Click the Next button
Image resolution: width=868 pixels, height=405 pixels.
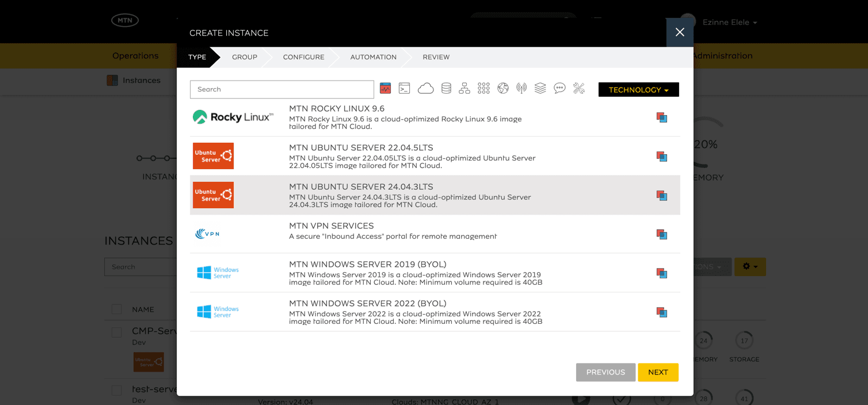tap(658, 372)
